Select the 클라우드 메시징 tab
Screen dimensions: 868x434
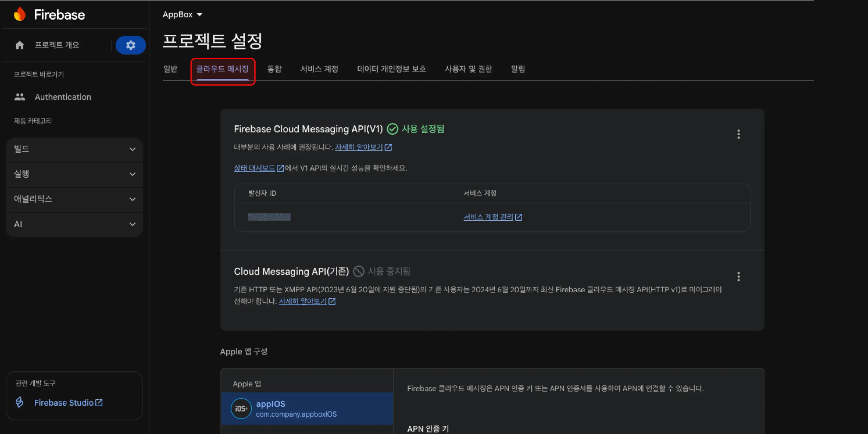(222, 69)
